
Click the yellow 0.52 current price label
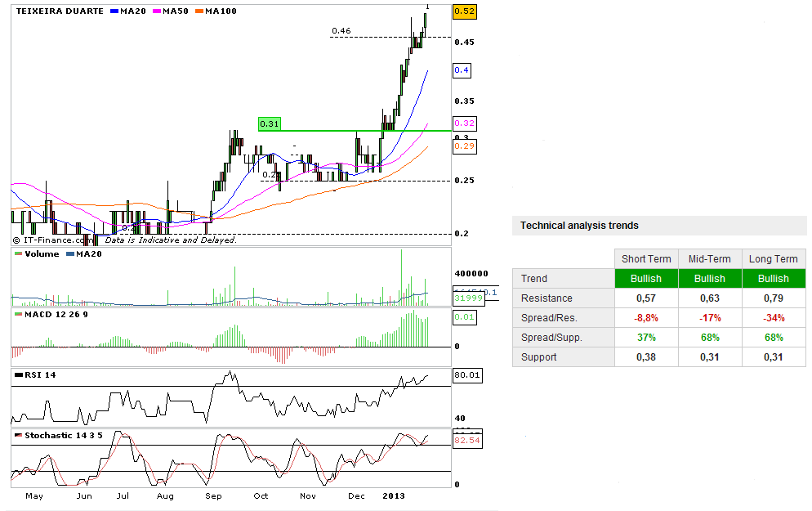point(465,11)
